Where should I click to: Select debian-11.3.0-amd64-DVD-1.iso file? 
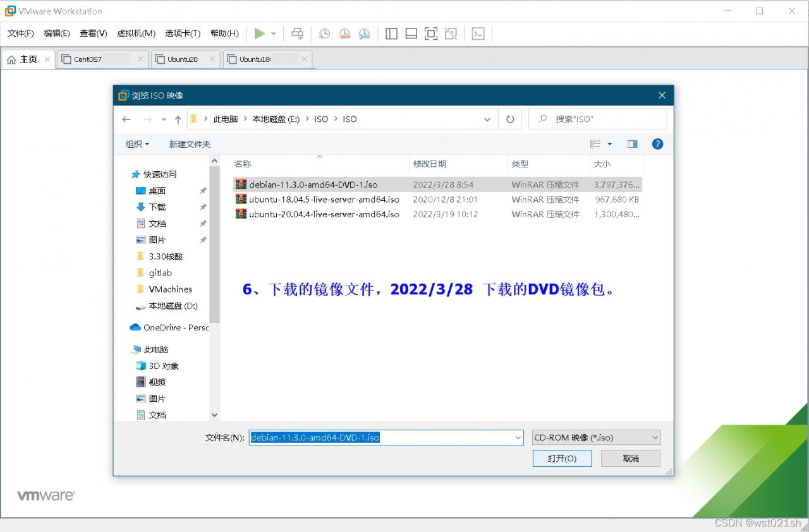click(437, 184)
